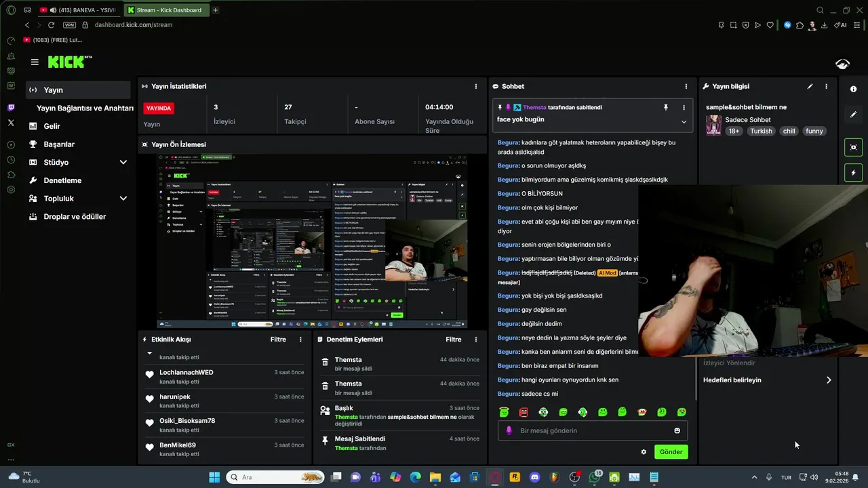Open Etkinlik Akışı three-dot menu
The image size is (868, 488).
click(x=300, y=340)
